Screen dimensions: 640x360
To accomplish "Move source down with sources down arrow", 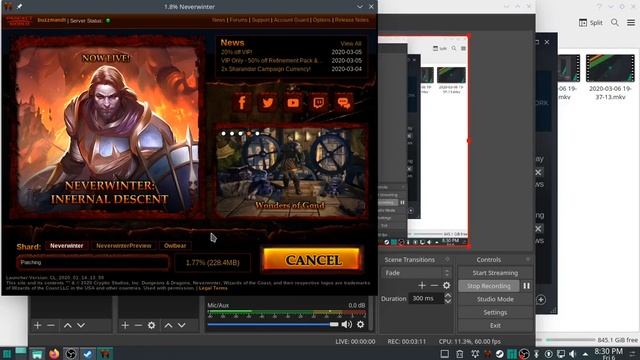I will click(182, 325).
